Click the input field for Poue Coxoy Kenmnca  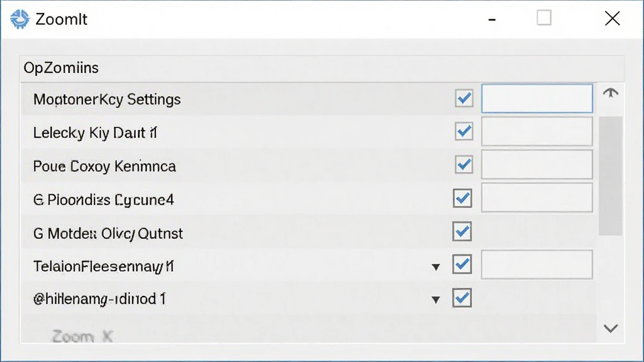coord(537,165)
